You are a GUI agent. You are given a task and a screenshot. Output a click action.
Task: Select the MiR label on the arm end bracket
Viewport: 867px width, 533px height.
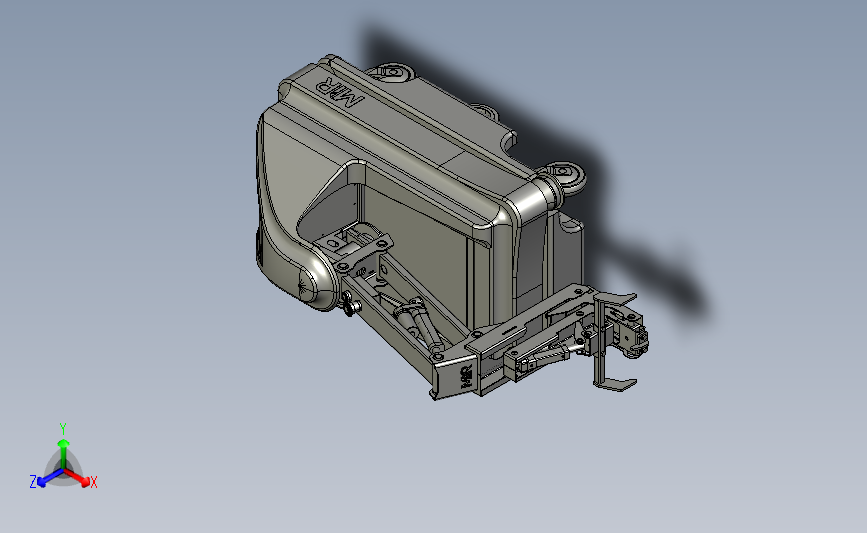(467, 377)
